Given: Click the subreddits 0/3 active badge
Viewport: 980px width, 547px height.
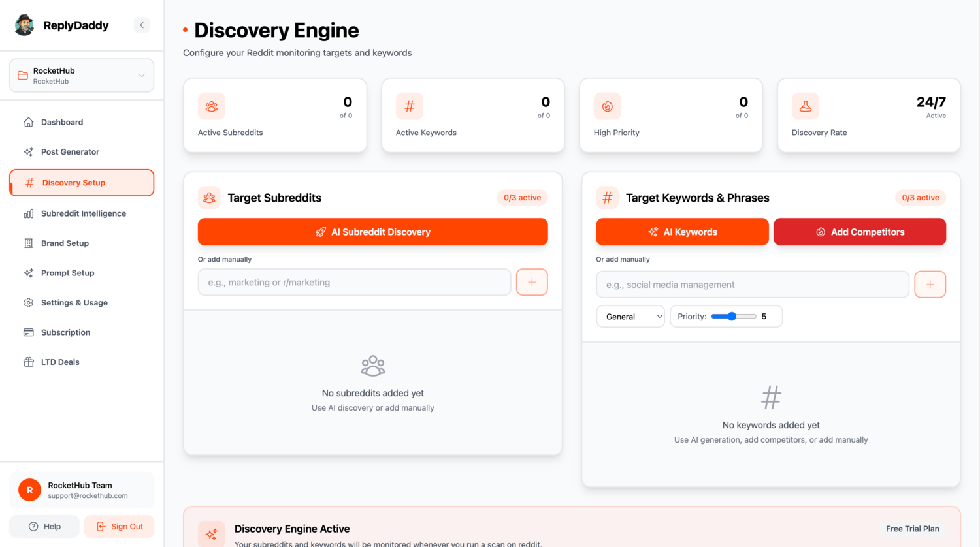Looking at the screenshot, I should [522, 198].
